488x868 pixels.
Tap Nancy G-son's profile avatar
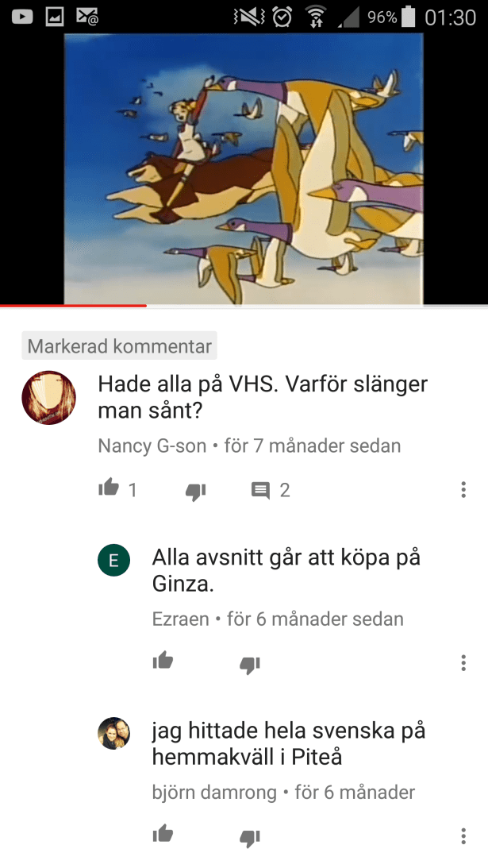48,397
